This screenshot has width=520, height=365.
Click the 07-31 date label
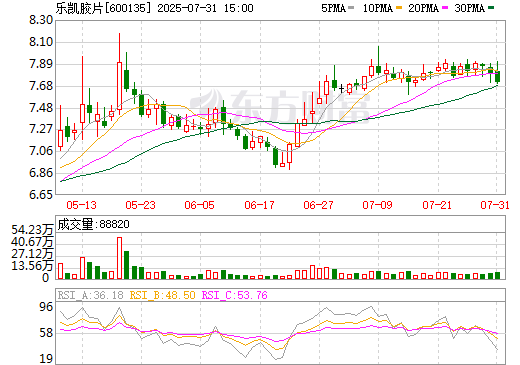click(495, 205)
